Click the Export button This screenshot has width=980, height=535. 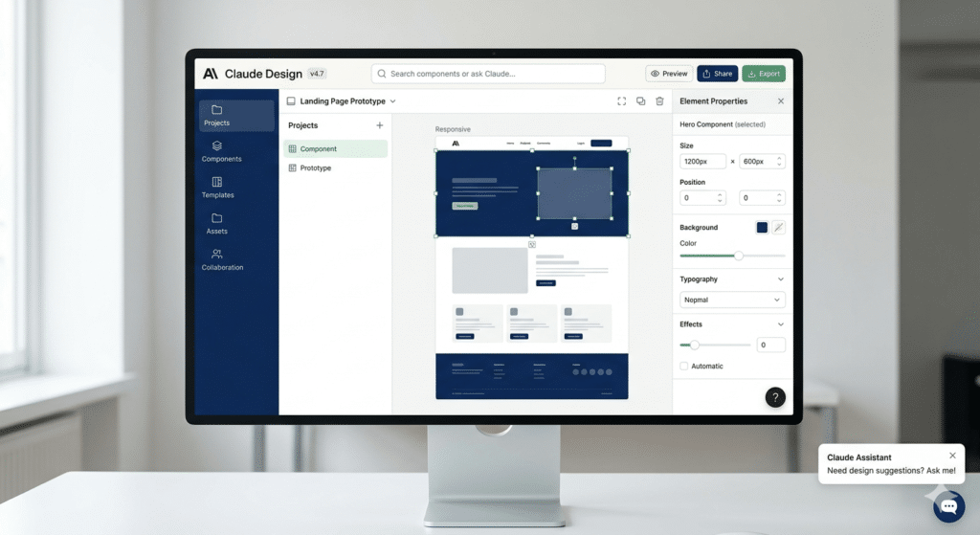click(x=764, y=74)
